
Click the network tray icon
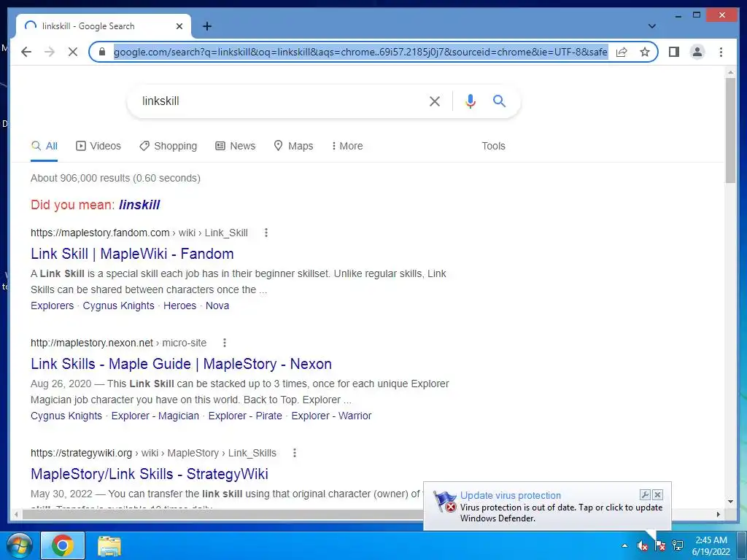[678, 545]
